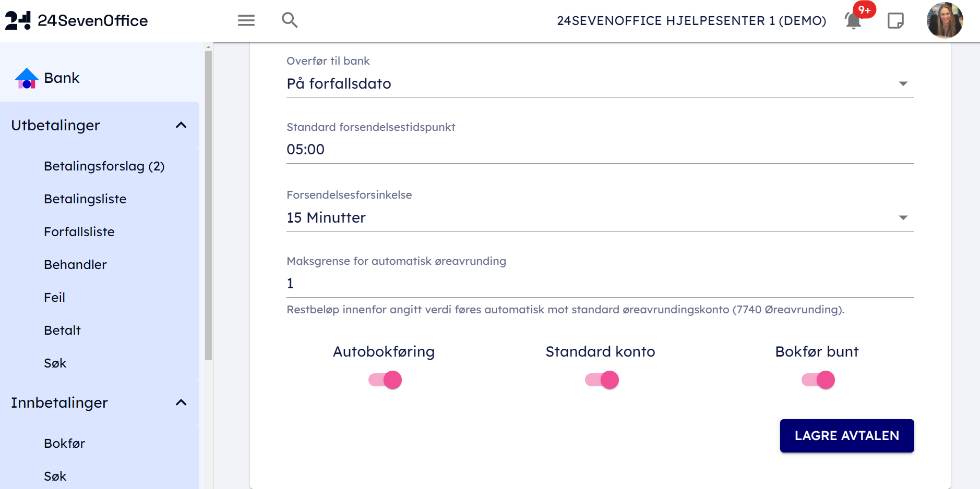Click the Bank module house icon

[x=27, y=78]
